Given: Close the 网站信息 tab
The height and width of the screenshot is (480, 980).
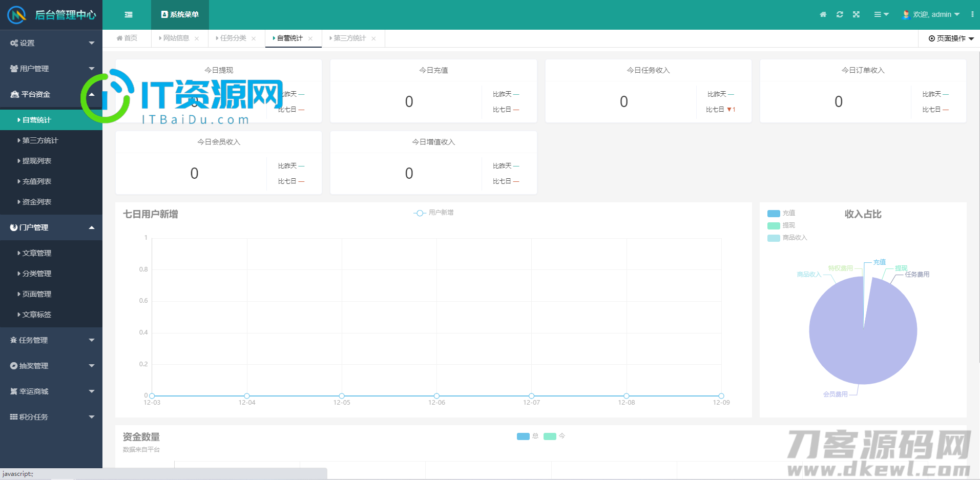Looking at the screenshot, I should (x=197, y=38).
